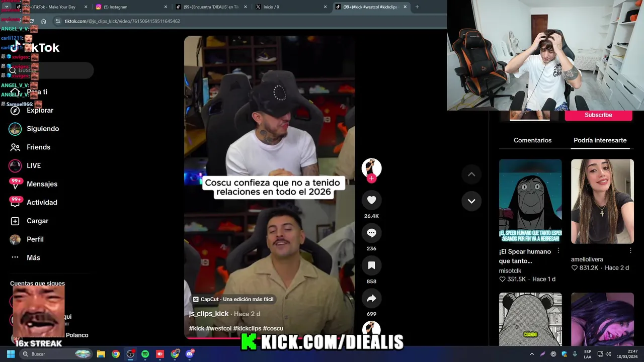Switch to the Inicio / X browser tab
The image size is (644, 362).
pos(291,7)
